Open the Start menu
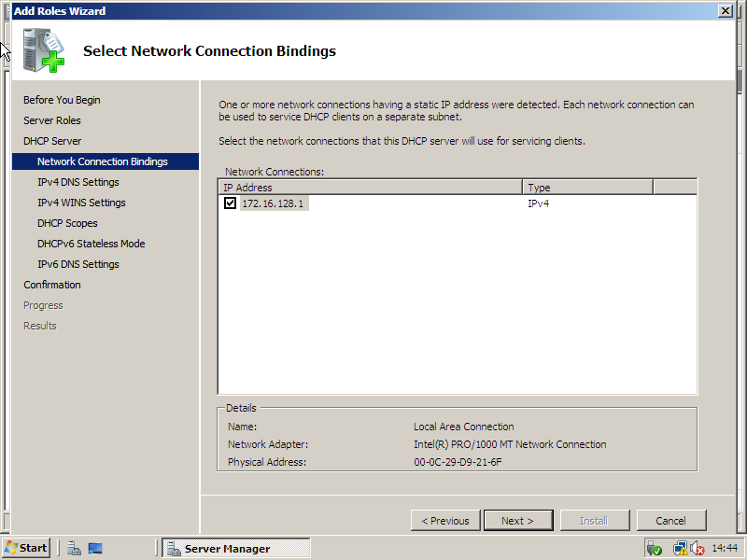The height and width of the screenshot is (560, 747). [x=26, y=548]
